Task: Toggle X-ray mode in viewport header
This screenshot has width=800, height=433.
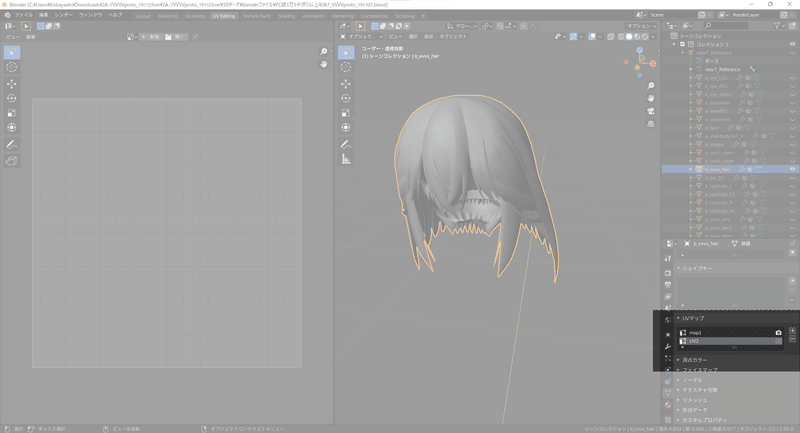Action: [611, 37]
